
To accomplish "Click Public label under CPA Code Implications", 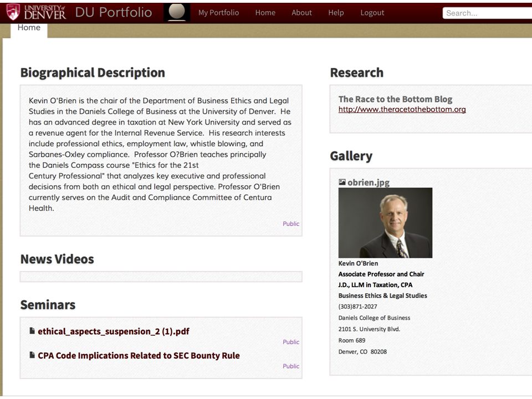I will pyautogui.click(x=291, y=366).
